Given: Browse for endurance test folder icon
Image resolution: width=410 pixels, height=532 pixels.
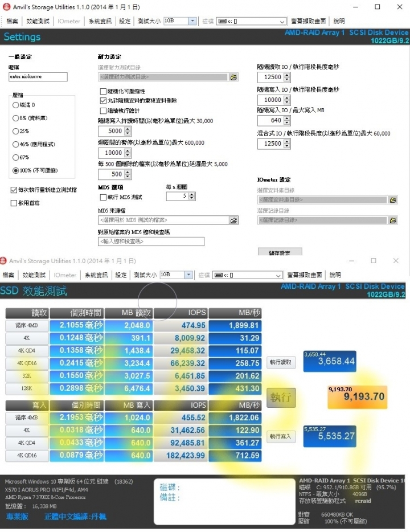Looking at the screenshot, I should (x=233, y=77).
